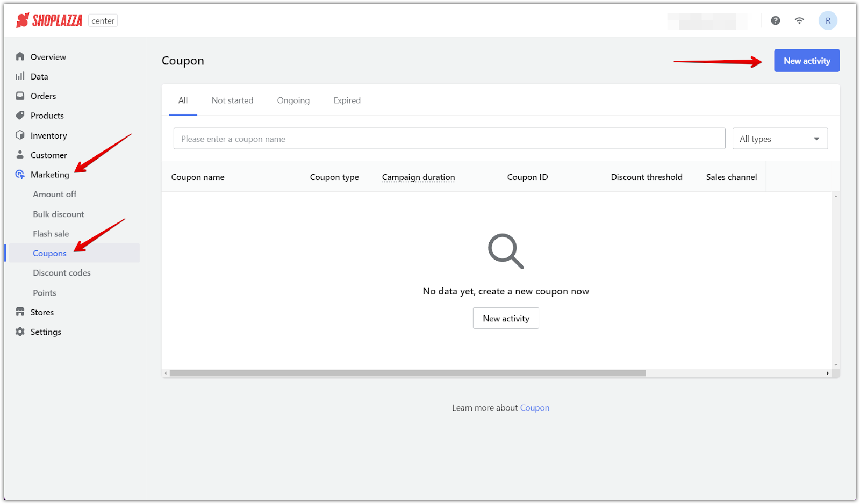Image resolution: width=860 pixels, height=504 pixels.
Task: Open the Overview page via home icon
Action: (20, 56)
